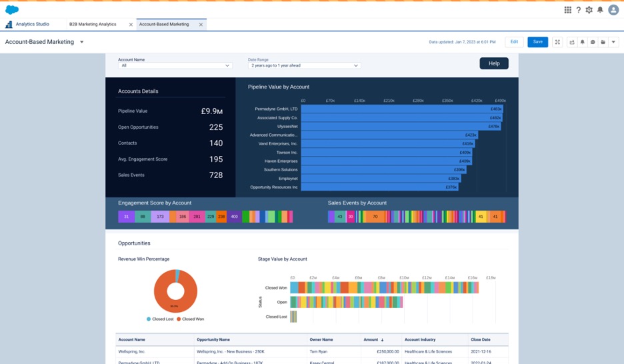Enter fullscreen presentation mode
Viewport: 624px width, 364px height.
coord(557,42)
